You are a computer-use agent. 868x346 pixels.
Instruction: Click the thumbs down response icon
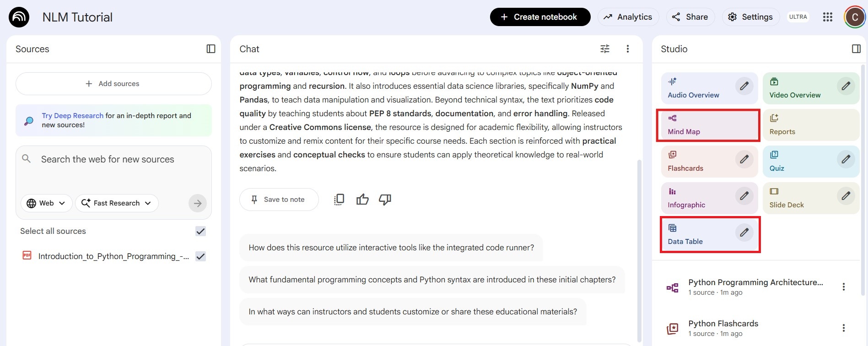(385, 200)
